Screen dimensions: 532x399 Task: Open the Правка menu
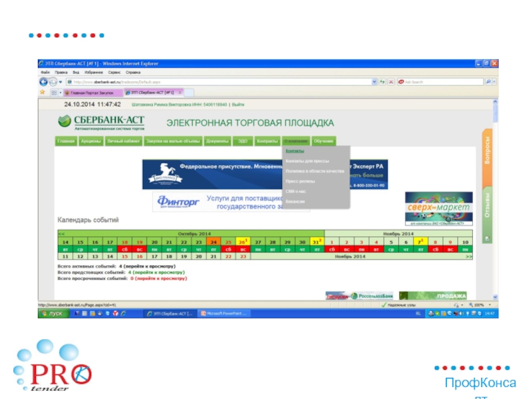click(61, 72)
